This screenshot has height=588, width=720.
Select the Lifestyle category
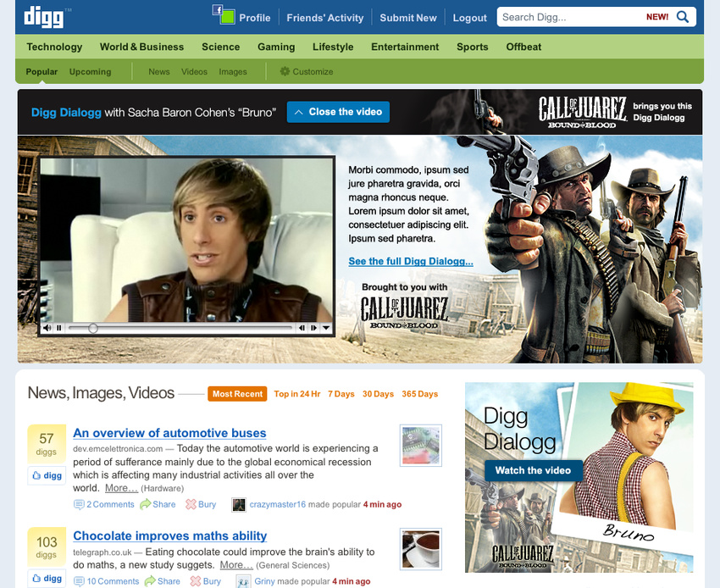(333, 47)
